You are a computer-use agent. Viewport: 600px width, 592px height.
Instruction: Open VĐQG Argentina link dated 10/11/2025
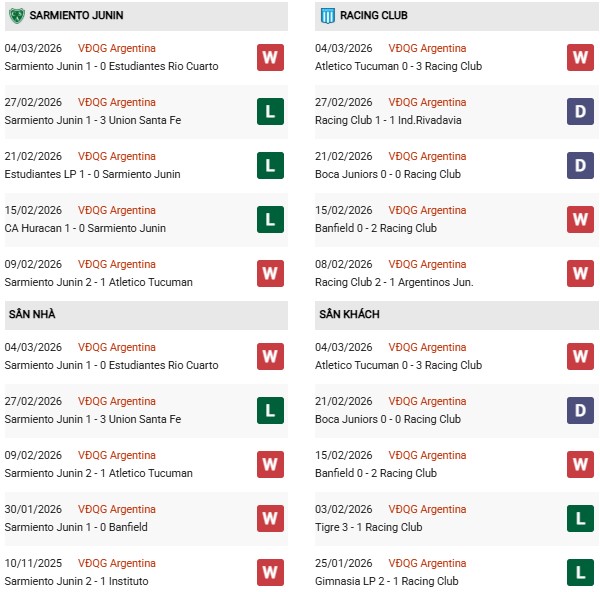(x=117, y=563)
